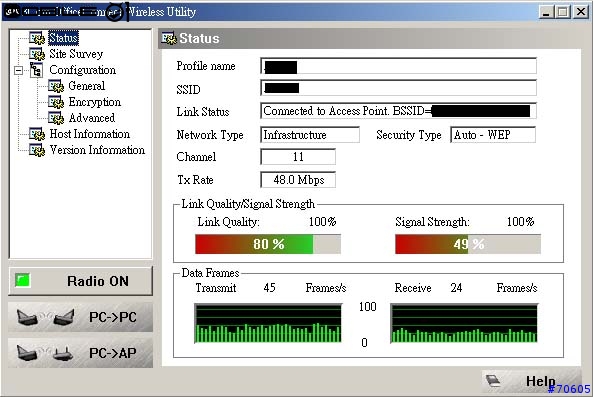This screenshot has width=593, height=397.
Task: Maximize the Wireless Utility window
Action: (x=563, y=12)
